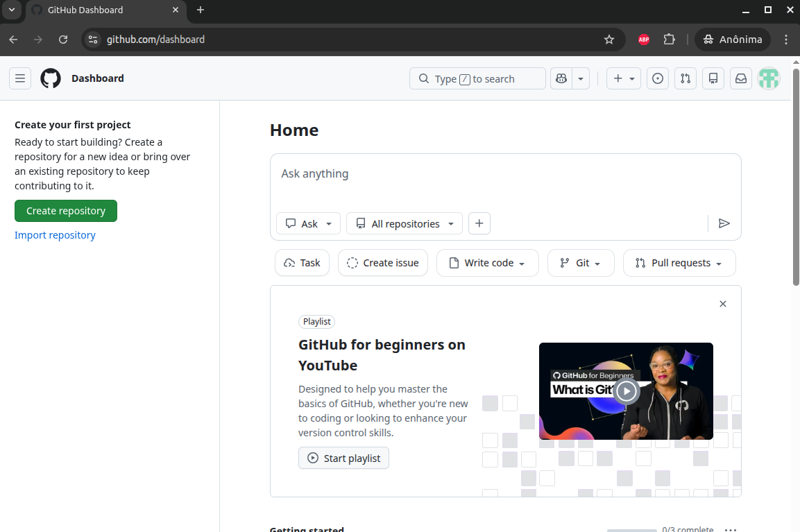This screenshot has width=800, height=532.
Task: Expand the Write code dropdown
Action: click(x=488, y=263)
